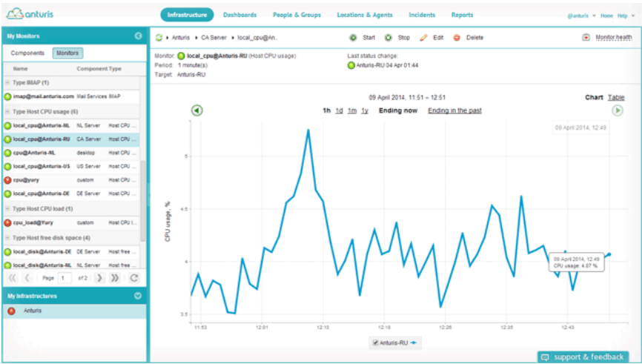Select the 1h time range
Image resolution: width=642 pixels, height=364 pixels.
coord(326,110)
